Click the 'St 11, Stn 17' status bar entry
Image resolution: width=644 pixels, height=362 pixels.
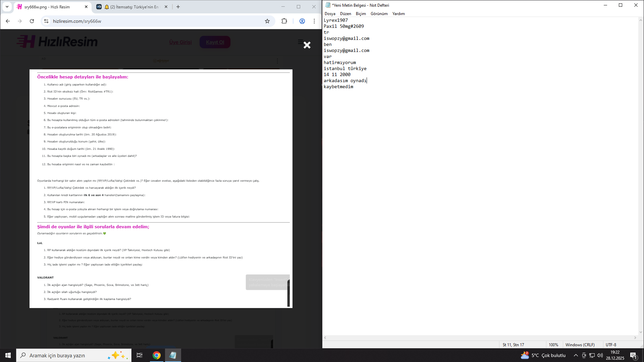(x=513, y=345)
